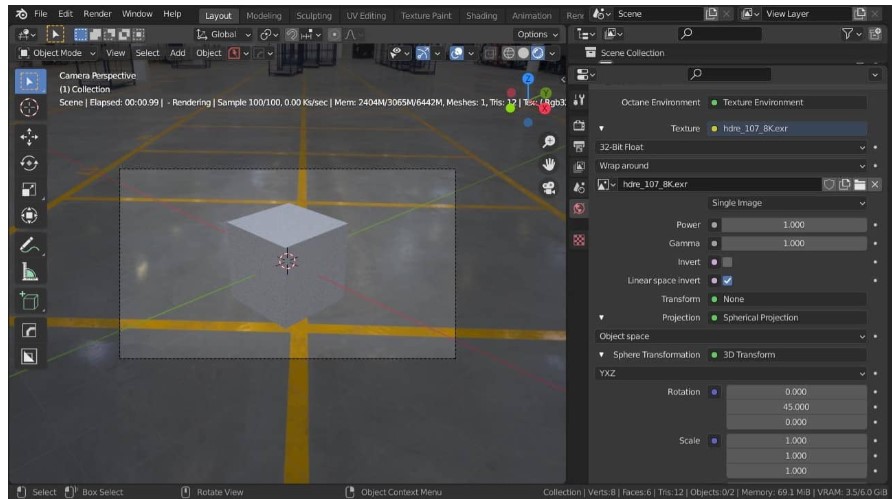This screenshot has height=499, width=892.
Task: Activate the Rotate tool
Action: coord(29,164)
